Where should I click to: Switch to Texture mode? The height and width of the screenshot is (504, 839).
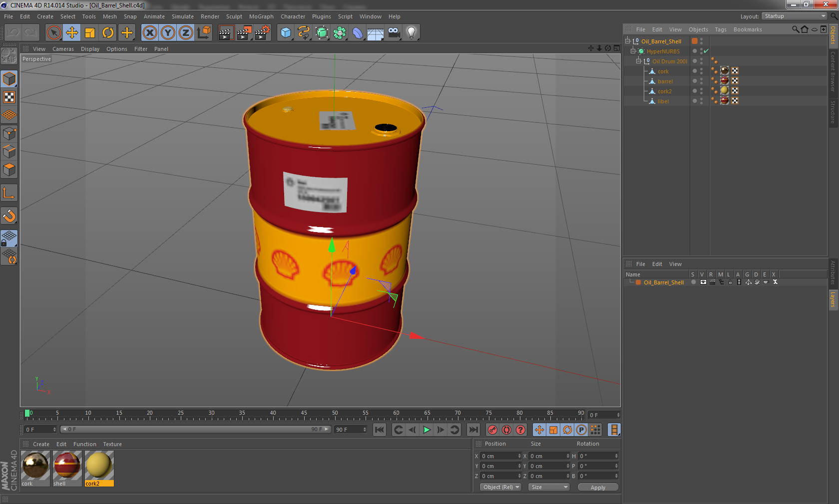(9, 97)
